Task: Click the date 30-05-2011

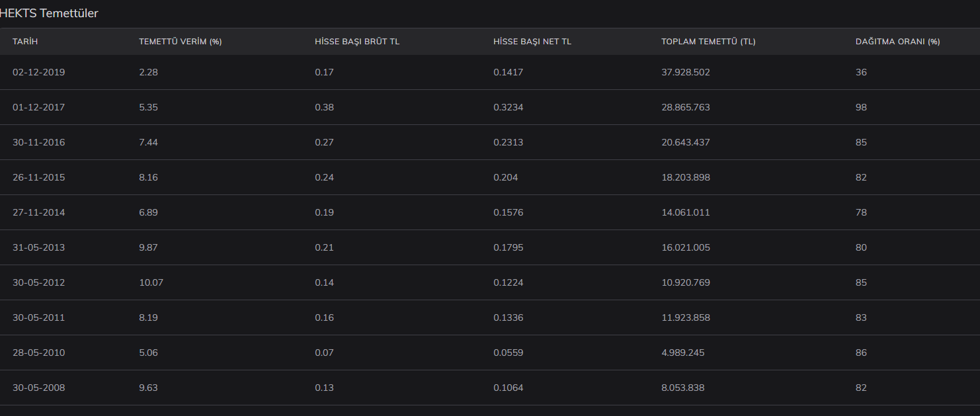Action: 38,317
